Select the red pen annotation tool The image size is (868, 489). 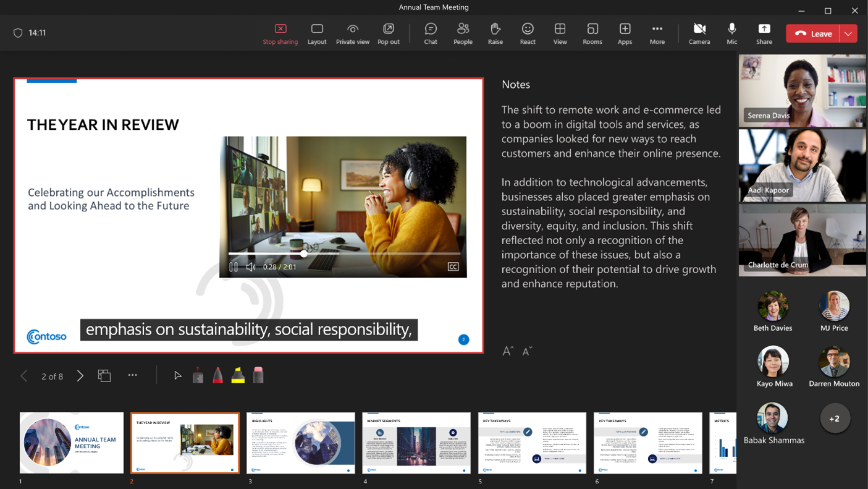(x=217, y=375)
